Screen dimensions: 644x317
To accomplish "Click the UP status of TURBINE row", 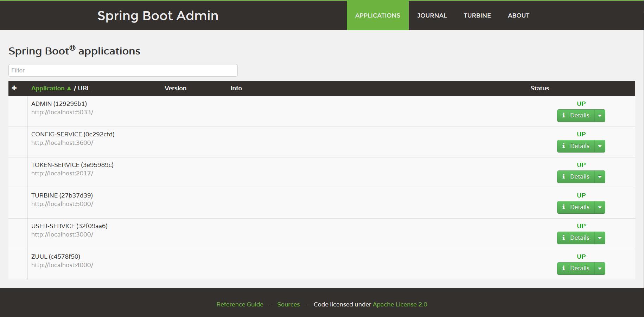I will pyautogui.click(x=581, y=195).
